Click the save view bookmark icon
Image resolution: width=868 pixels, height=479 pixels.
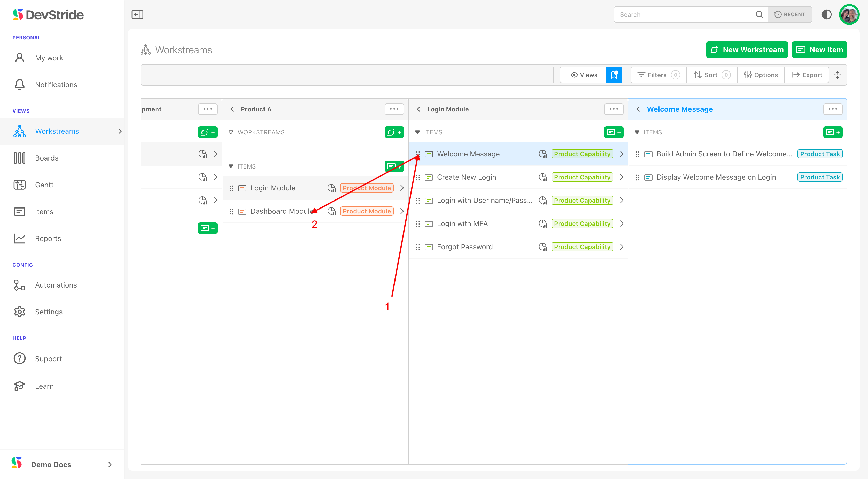[614, 75]
